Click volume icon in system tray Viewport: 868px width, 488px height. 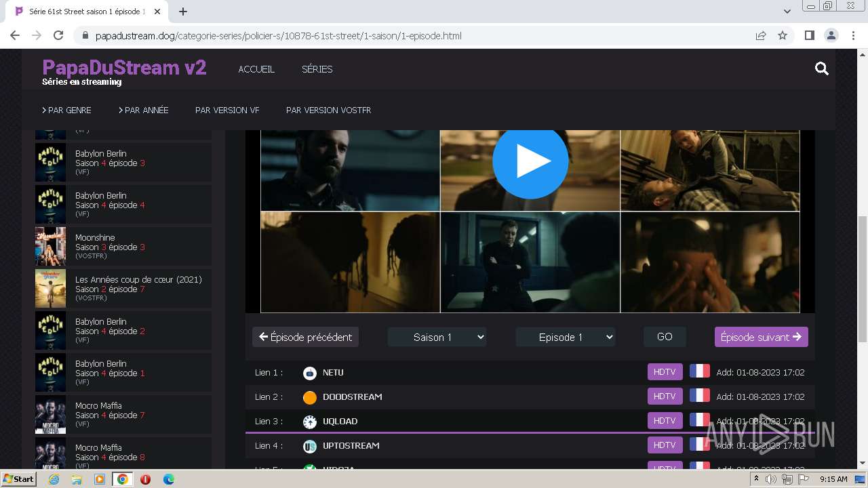coord(771,479)
